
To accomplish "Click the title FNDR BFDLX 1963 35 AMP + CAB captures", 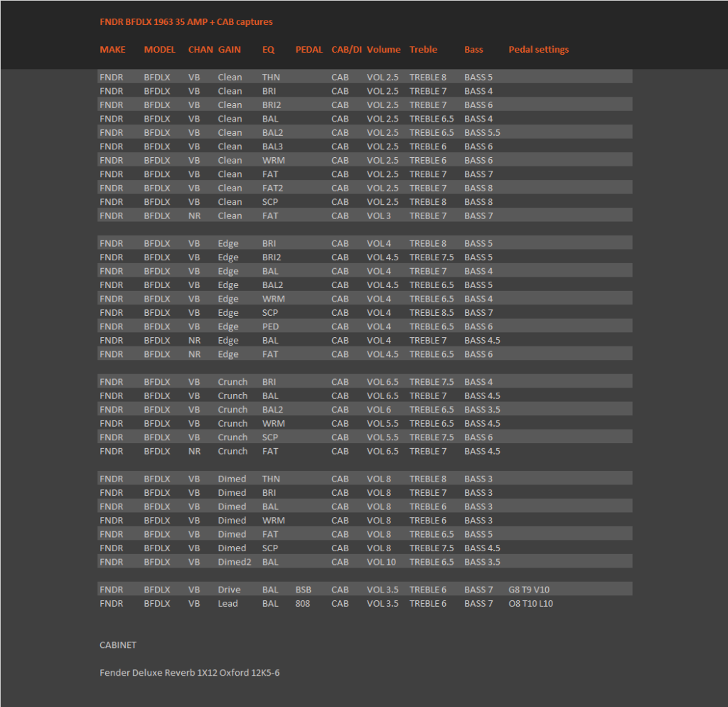I will click(x=186, y=22).
